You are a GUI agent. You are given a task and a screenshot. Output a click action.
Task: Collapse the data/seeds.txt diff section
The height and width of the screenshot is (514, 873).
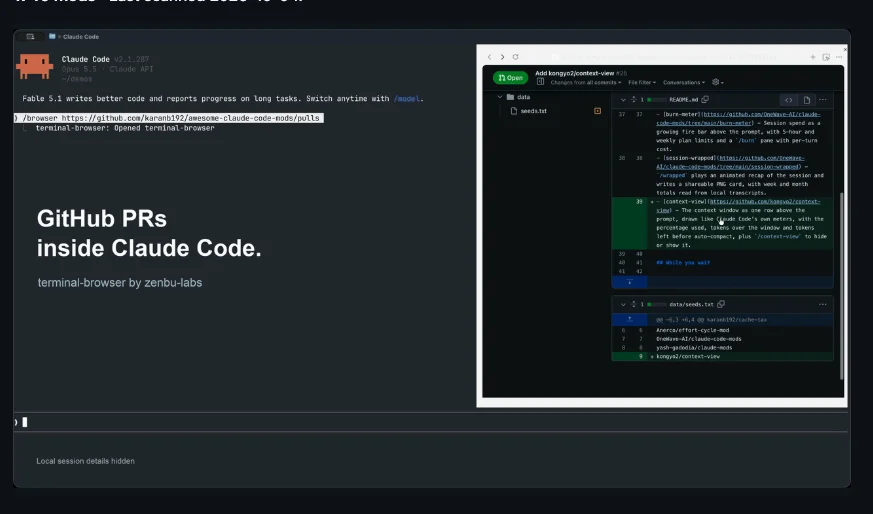(x=623, y=305)
